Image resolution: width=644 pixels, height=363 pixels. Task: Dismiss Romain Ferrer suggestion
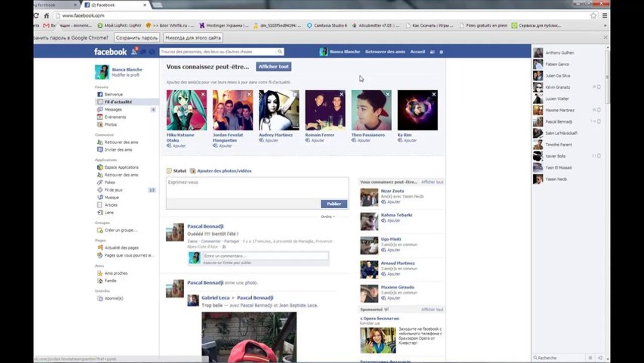click(x=341, y=94)
